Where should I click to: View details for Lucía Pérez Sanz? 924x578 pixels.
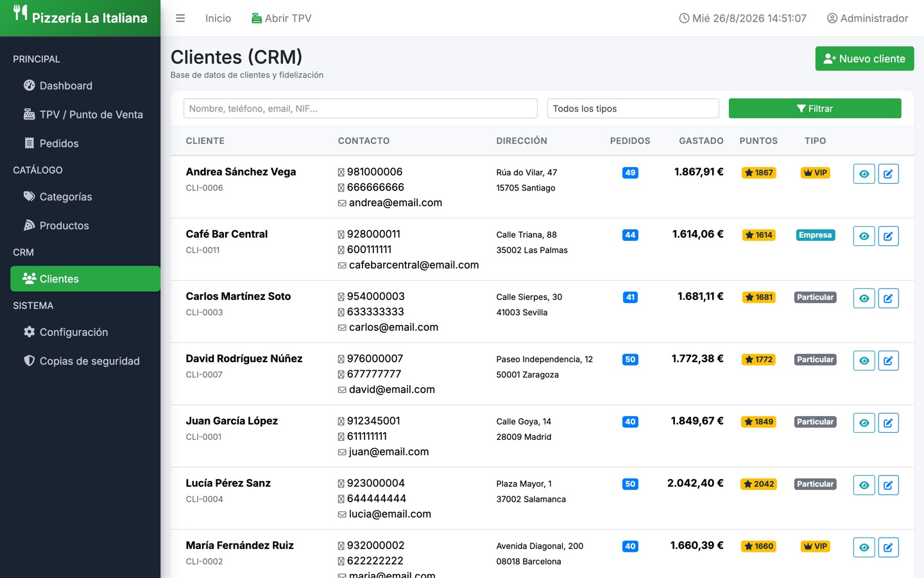tap(864, 485)
